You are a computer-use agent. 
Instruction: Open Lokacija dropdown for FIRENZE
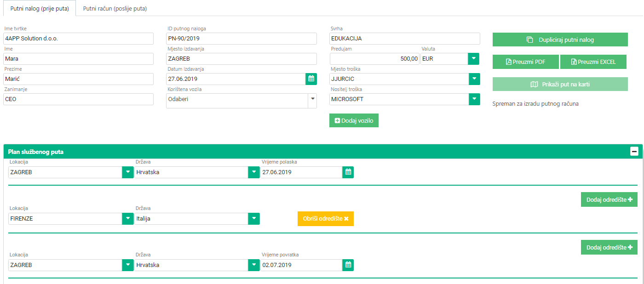click(x=127, y=219)
